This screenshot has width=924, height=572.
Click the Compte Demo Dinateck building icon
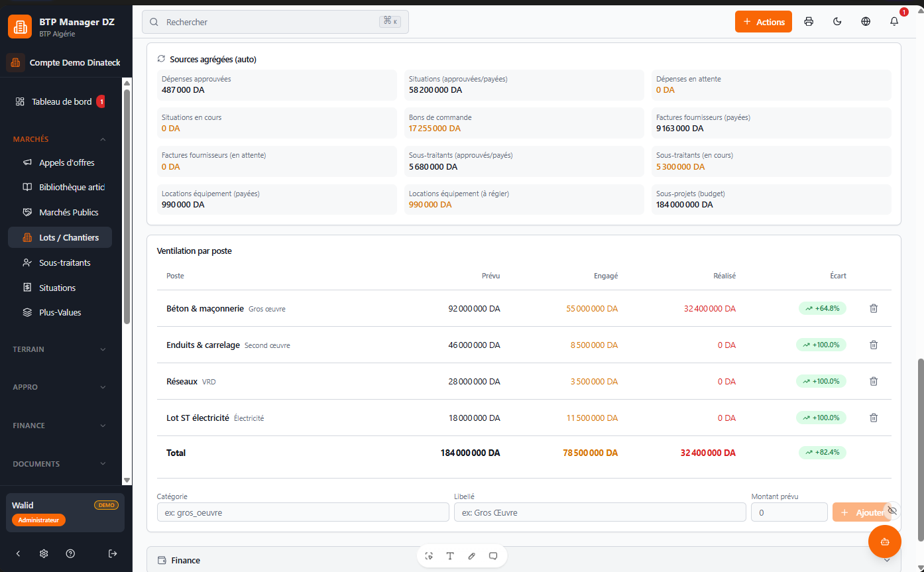pos(16,62)
